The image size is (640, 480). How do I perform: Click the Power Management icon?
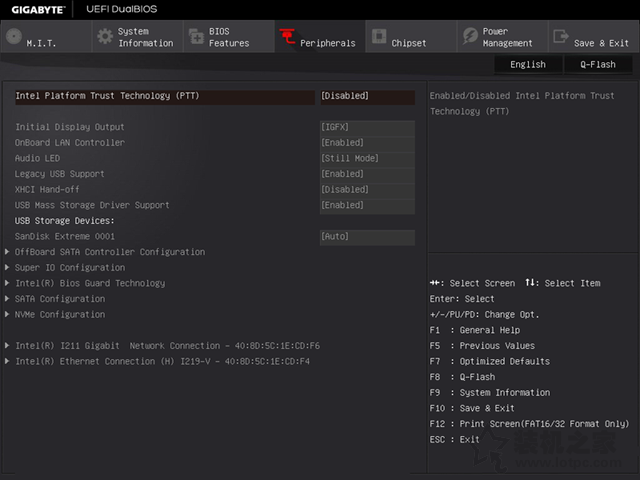(x=470, y=37)
